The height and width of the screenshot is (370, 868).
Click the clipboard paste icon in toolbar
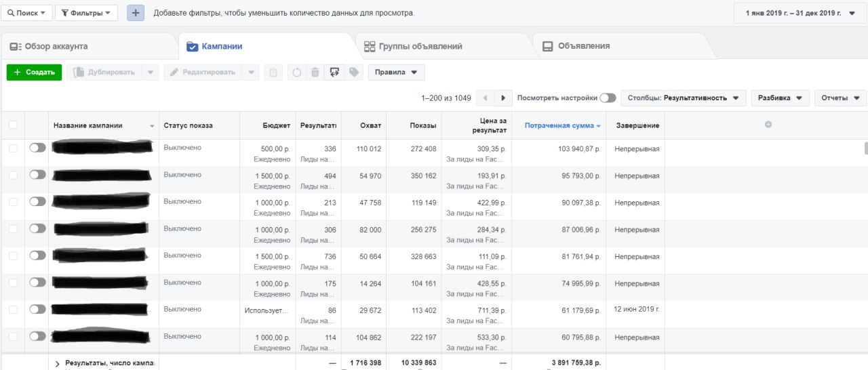(273, 72)
